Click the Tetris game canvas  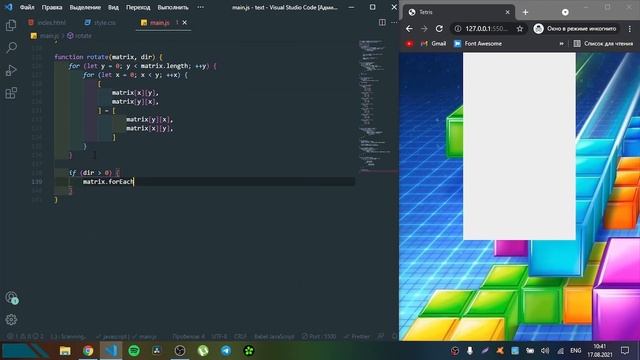coord(519,146)
